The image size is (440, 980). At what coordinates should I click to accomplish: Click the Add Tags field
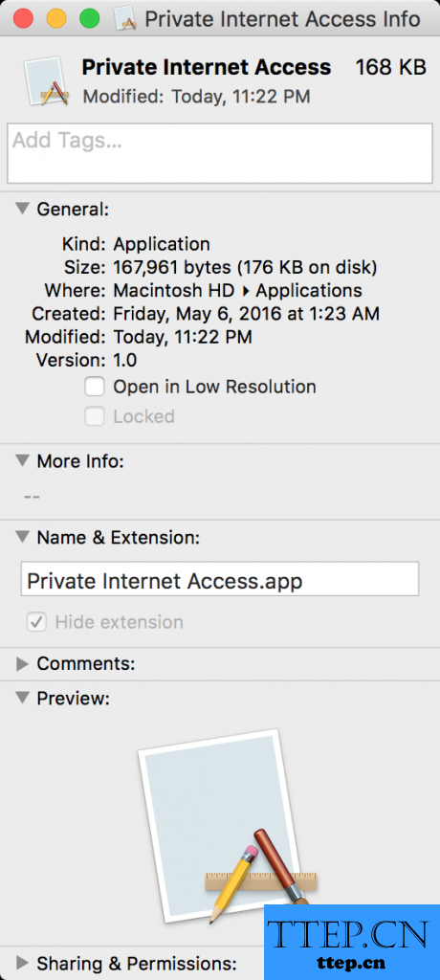(220, 153)
